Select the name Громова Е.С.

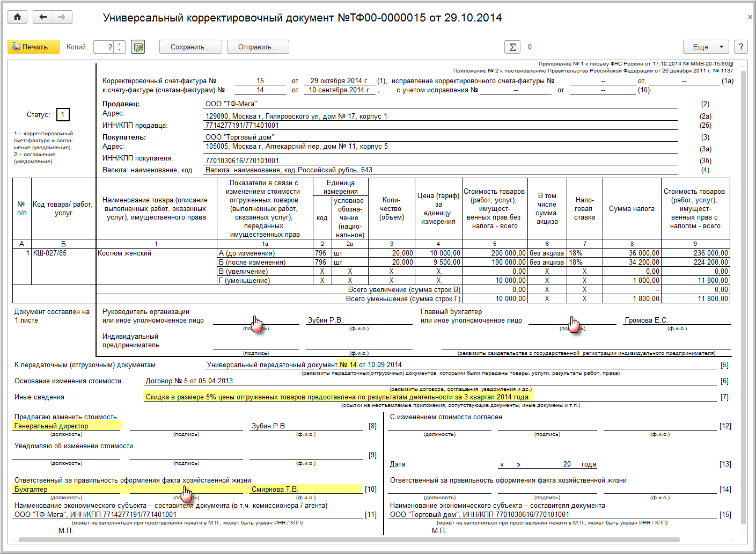coord(646,320)
